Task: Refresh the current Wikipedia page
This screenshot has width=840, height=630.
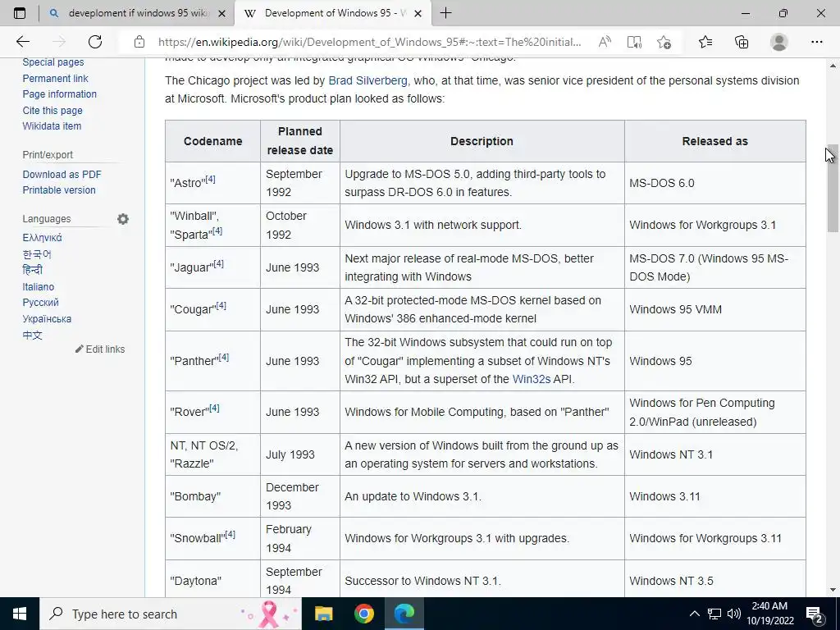Action: coord(95,42)
